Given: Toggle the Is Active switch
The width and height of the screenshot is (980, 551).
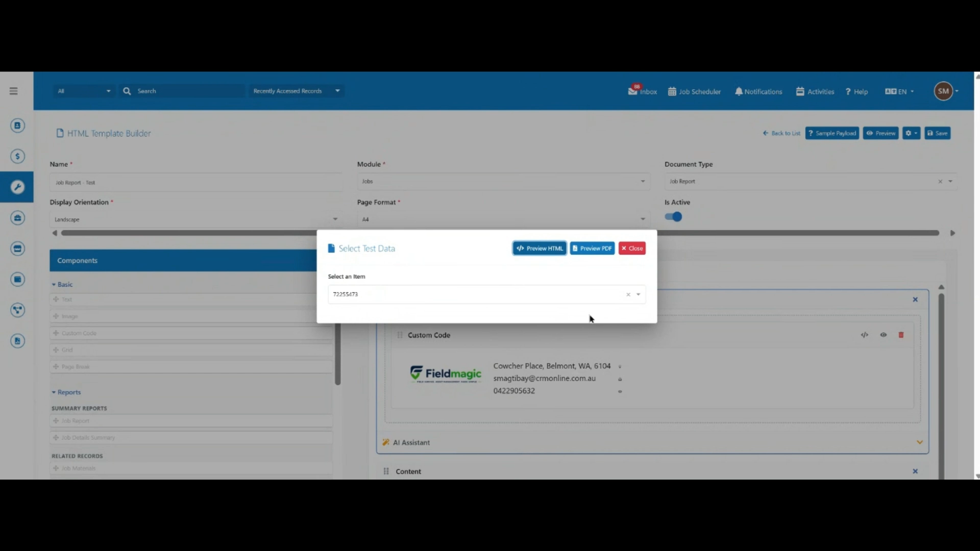Looking at the screenshot, I should (673, 217).
